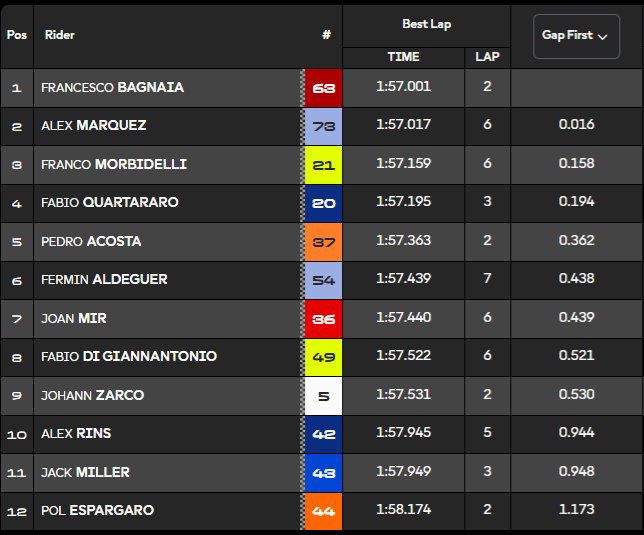Click Morbidelli's yellow number 21 badge
The image size is (644, 535).
pos(323,164)
